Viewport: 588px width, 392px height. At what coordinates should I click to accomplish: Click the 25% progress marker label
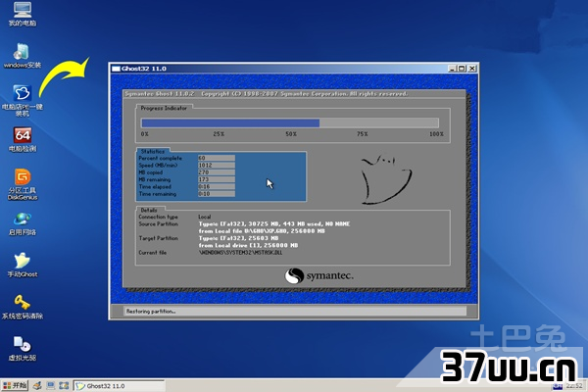[219, 134]
